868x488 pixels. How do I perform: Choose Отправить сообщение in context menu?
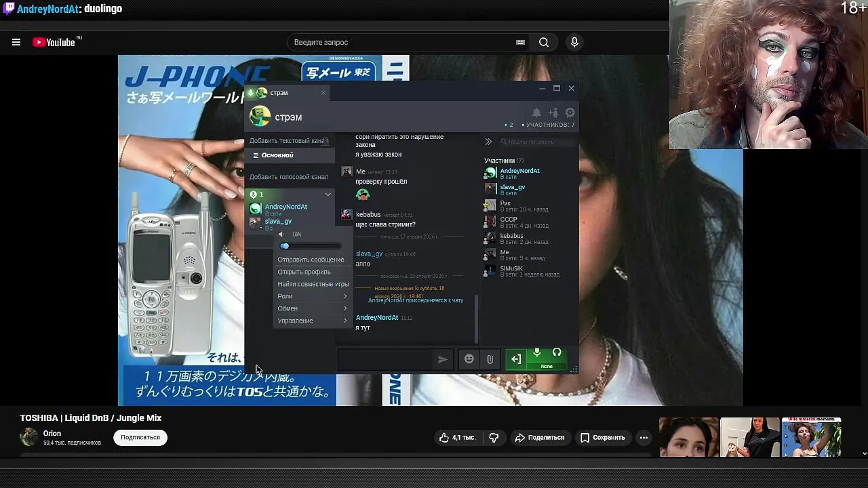point(311,260)
